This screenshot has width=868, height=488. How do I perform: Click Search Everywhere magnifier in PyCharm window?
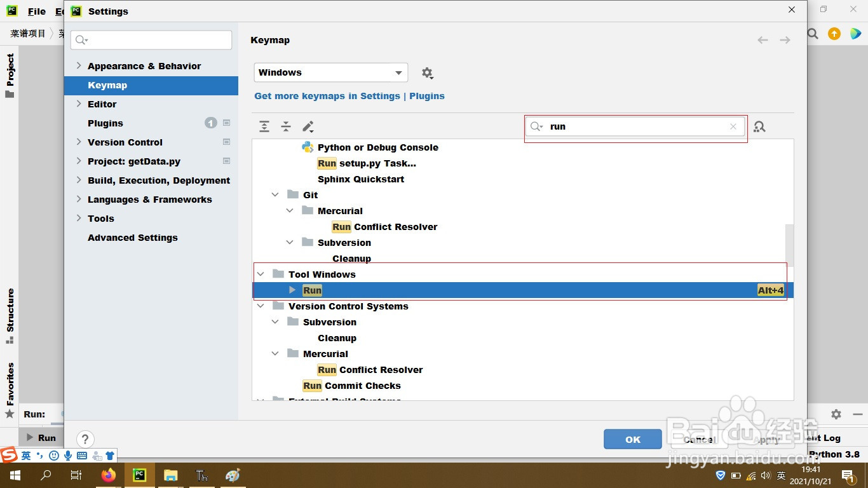pos(813,34)
